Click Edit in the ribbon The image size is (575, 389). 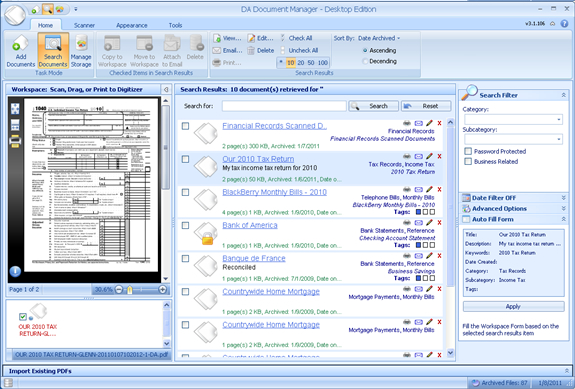click(260, 38)
